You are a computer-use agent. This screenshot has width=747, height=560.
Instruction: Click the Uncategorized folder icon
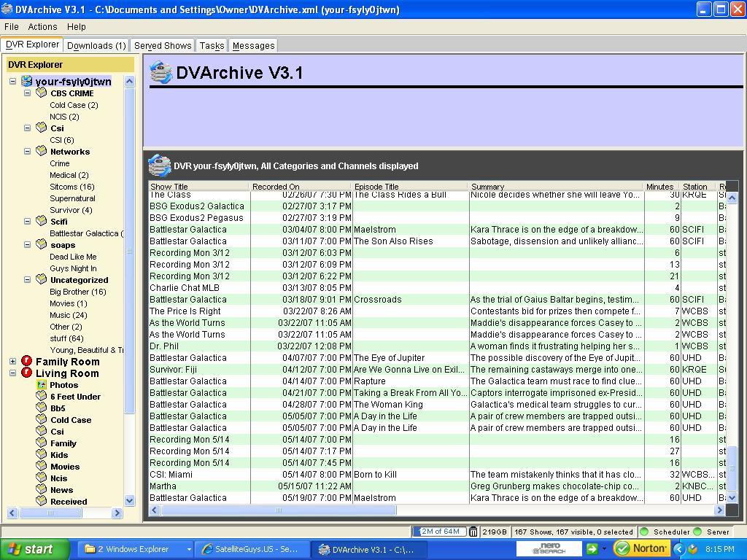coord(42,279)
